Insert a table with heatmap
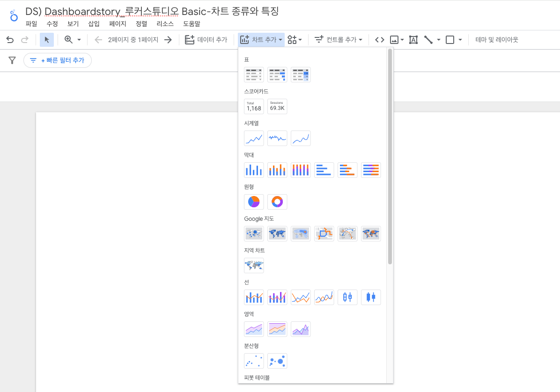This screenshot has width=560, height=392. [301, 74]
